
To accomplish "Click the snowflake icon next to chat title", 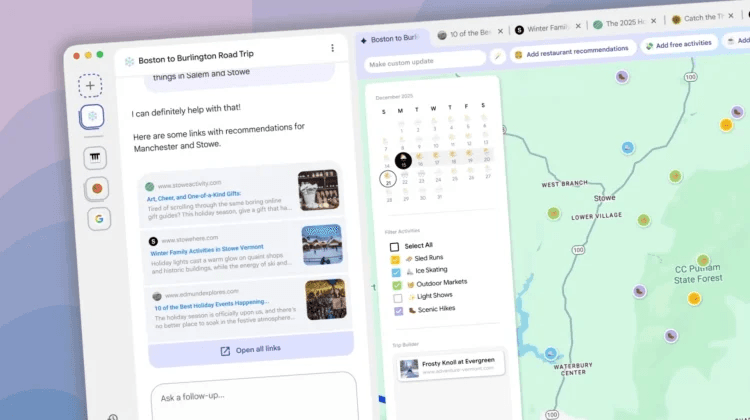I will 129,61.
